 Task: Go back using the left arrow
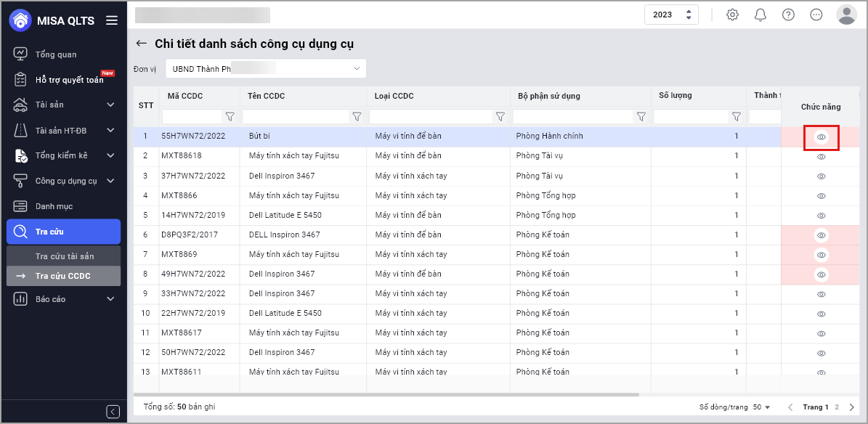coord(142,44)
